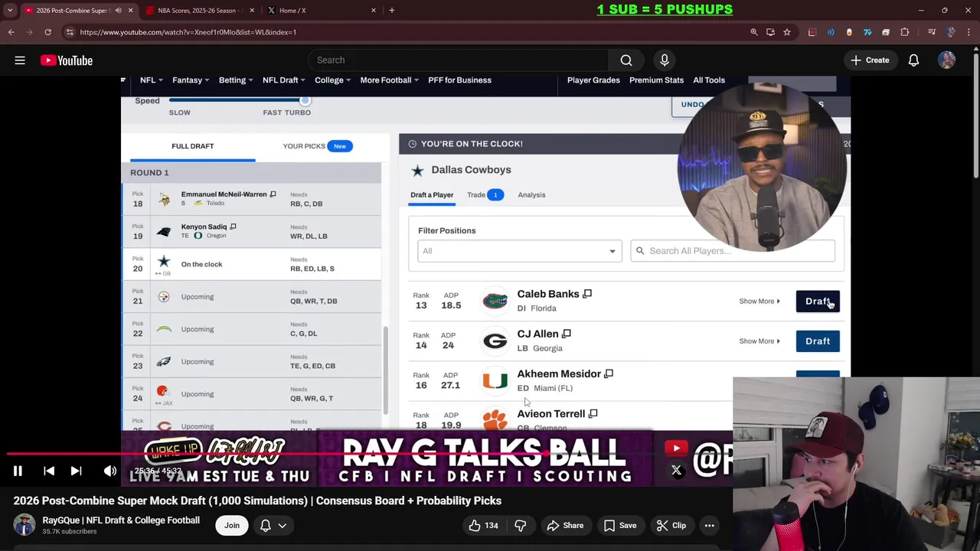The height and width of the screenshot is (551, 980).
Task: Open more actions ellipsis under the video
Action: click(x=710, y=526)
